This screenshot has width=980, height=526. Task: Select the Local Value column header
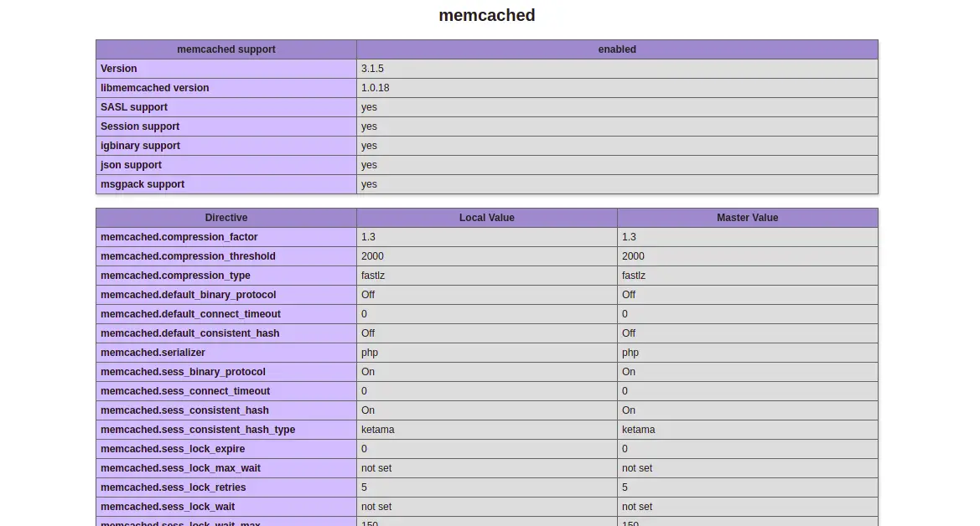coord(487,218)
